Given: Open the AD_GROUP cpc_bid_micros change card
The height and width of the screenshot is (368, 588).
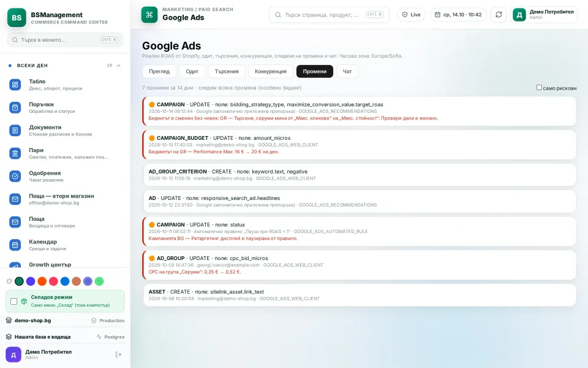Looking at the screenshot, I should click(x=360, y=265).
